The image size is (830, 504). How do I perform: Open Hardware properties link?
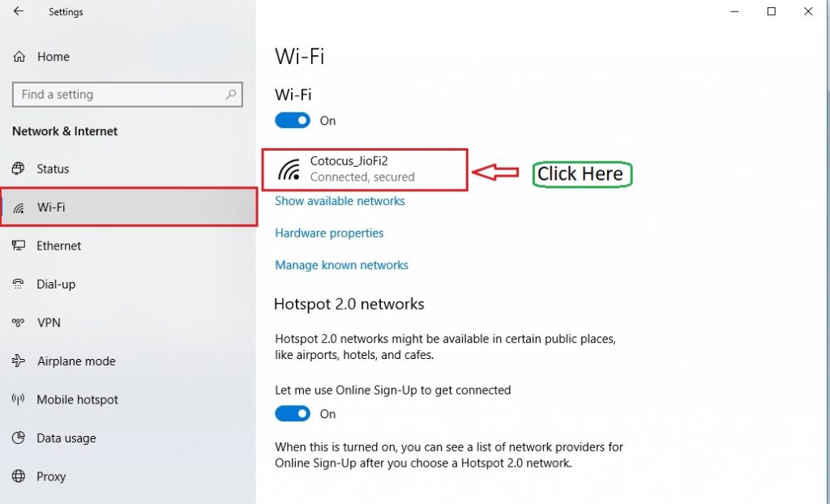329,233
